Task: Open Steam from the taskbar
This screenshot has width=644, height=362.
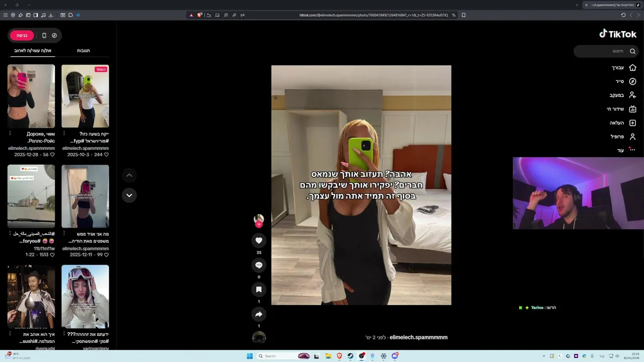Action: click(350, 356)
